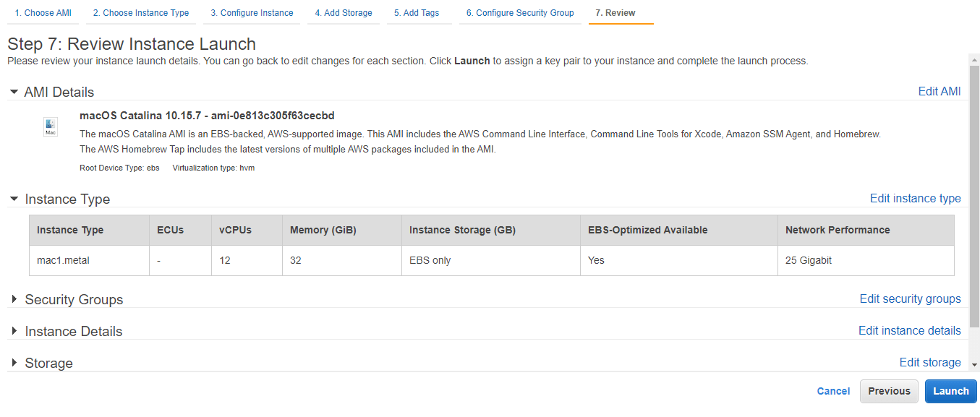This screenshot has height=417, width=980.
Task: Switch to the Configure Instance tab
Action: 252,13
